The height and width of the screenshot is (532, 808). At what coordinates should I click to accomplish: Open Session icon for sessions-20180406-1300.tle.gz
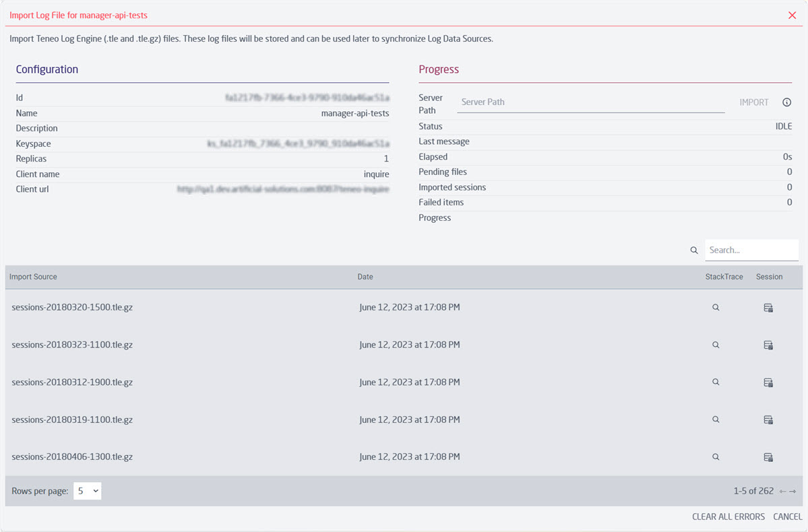point(768,457)
